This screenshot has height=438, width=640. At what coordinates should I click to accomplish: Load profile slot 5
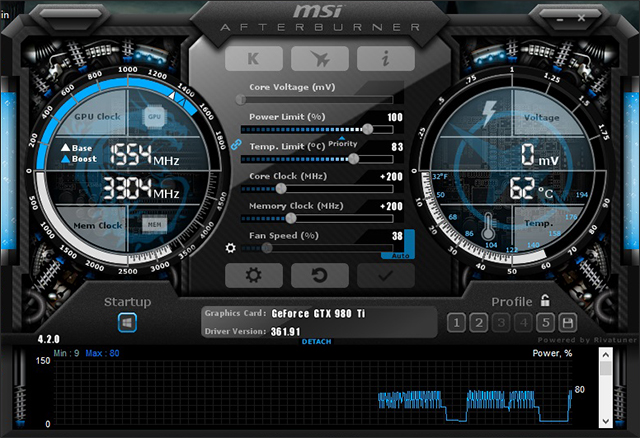coord(546,323)
